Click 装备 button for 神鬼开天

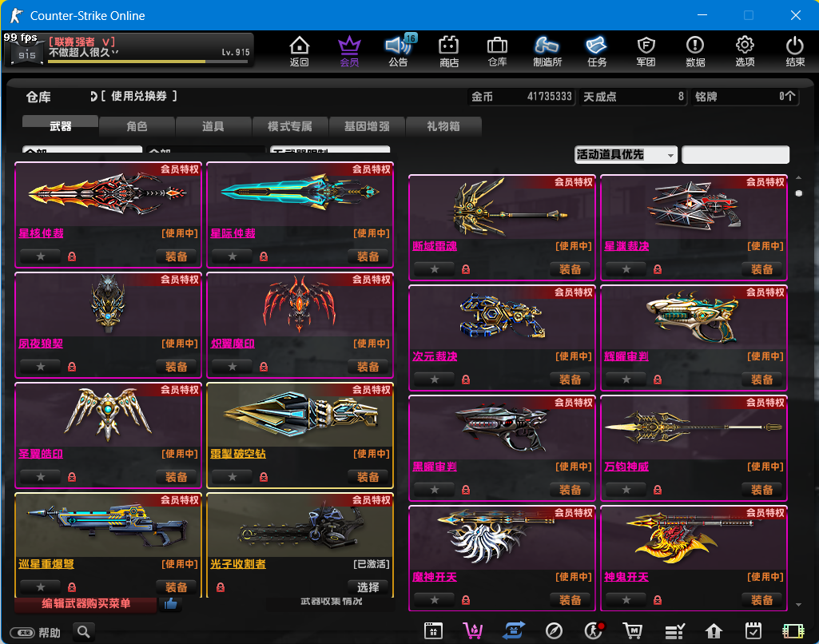(762, 599)
